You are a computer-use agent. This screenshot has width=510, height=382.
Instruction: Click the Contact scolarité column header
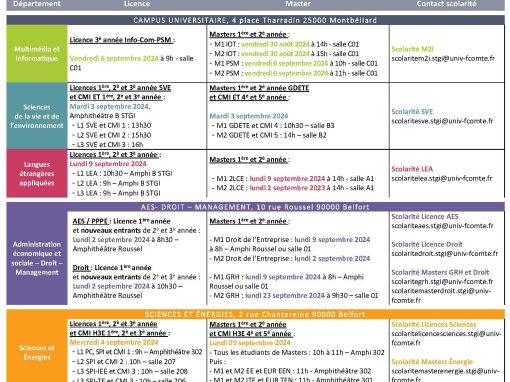click(x=446, y=4)
